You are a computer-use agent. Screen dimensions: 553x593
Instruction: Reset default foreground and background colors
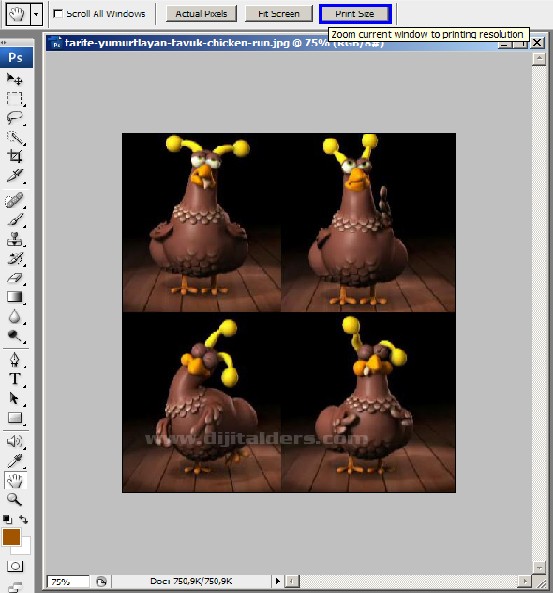tap(7, 519)
